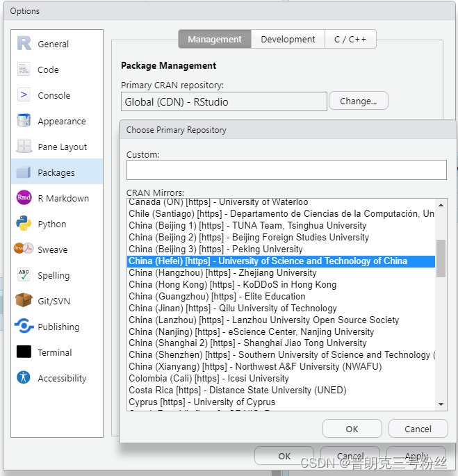Open the Terminal options label
Screen dimensions: 458x476
click(x=55, y=353)
